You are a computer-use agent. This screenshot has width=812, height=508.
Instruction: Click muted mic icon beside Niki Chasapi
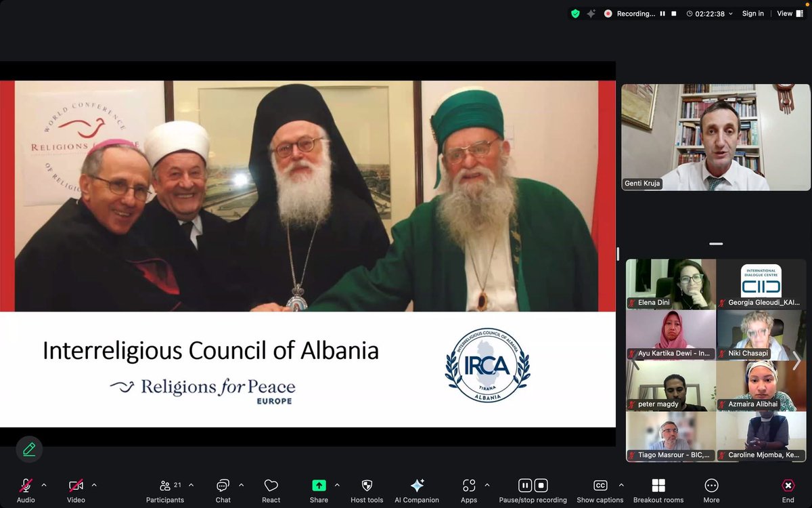(723, 354)
